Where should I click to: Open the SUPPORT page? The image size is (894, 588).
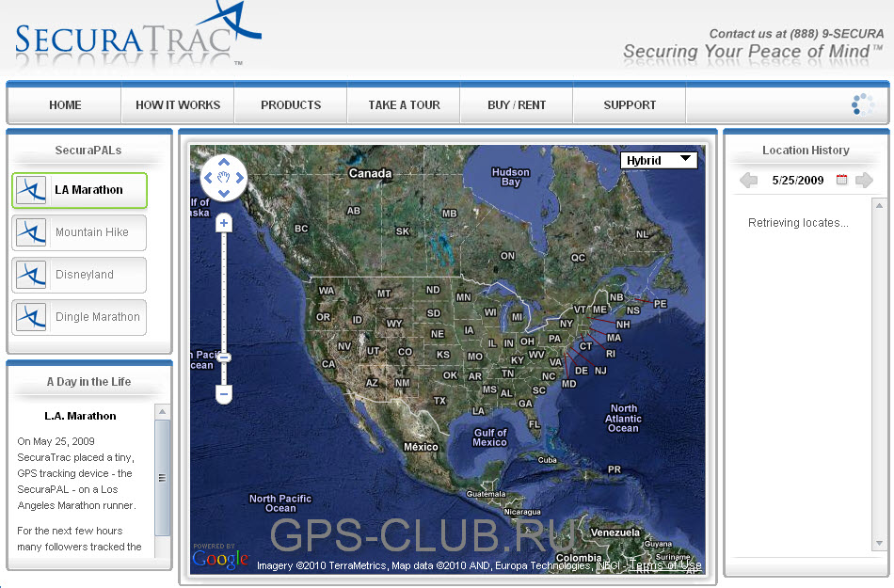pos(630,104)
